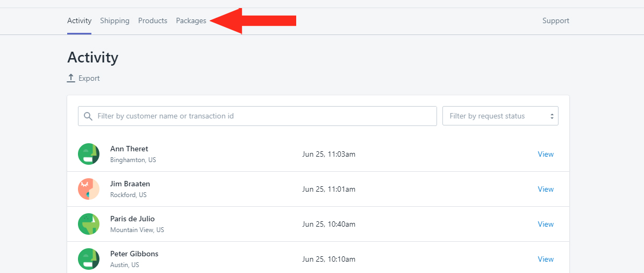Image resolution: width=644 pixels, height=273 pixels.
Task: Select the Activity tab
Action: (x=79, y=20)
